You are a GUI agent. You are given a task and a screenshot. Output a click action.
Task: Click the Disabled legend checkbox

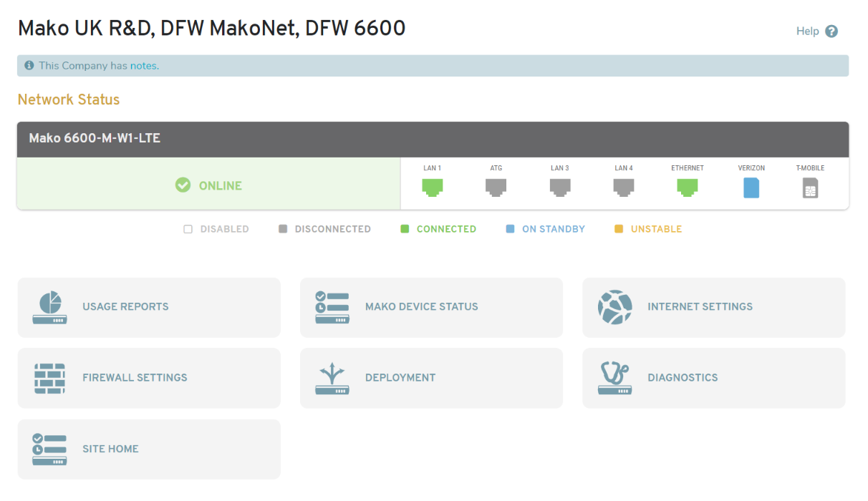coord(188,228)
